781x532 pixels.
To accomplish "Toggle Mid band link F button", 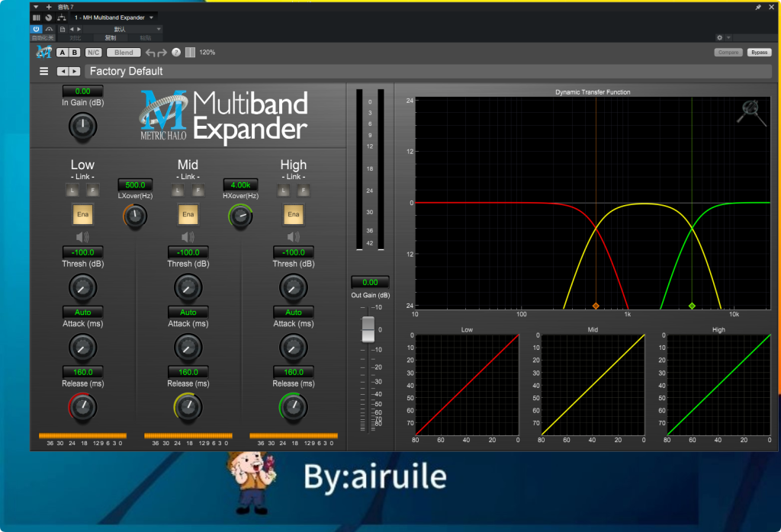I will click(198, 190).
